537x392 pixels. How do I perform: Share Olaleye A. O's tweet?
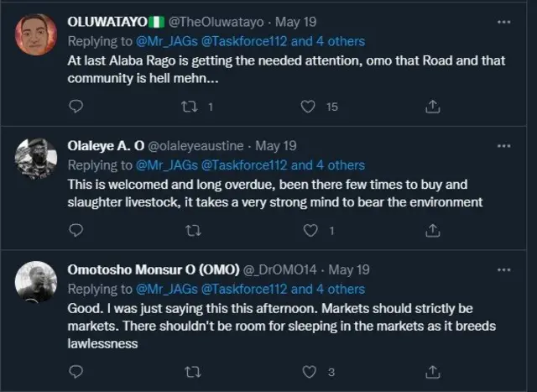[433, 230]
